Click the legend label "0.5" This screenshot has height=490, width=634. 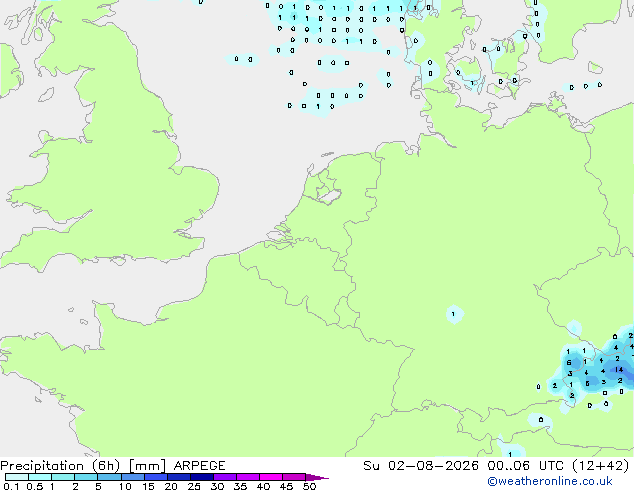35,486
